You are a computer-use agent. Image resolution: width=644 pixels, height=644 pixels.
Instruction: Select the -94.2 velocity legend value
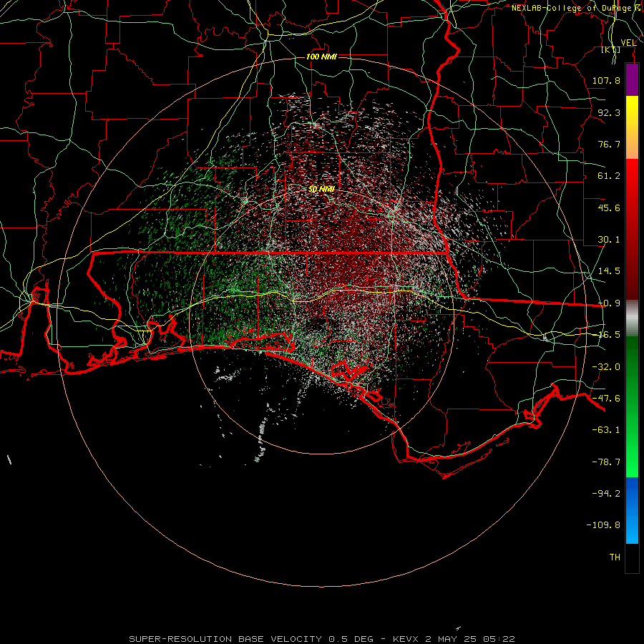(x=606, y=494)
